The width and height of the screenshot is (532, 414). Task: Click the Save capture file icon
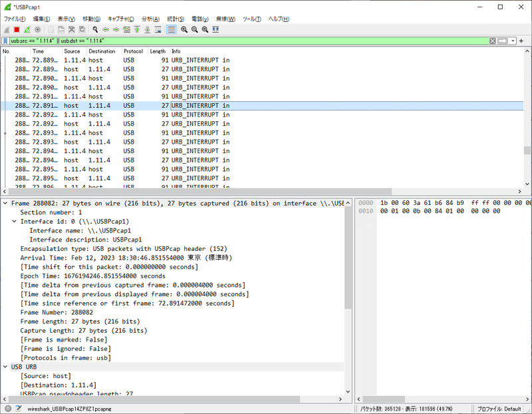61,30
